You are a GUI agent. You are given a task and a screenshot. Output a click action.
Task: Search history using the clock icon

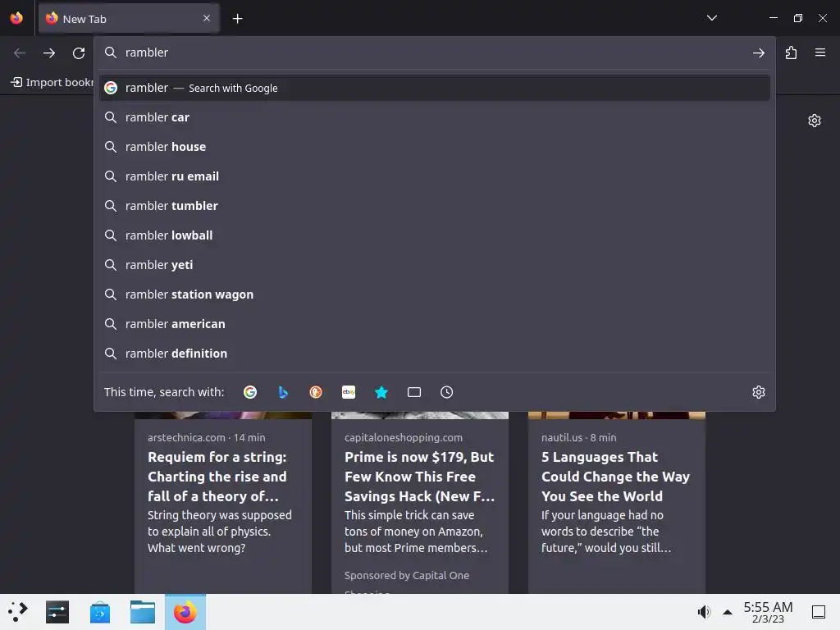pos(447,392)
